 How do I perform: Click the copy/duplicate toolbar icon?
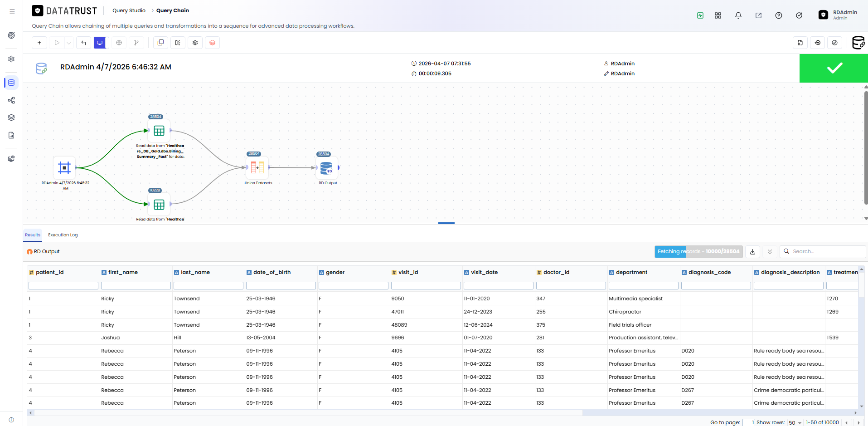(160, 43)
